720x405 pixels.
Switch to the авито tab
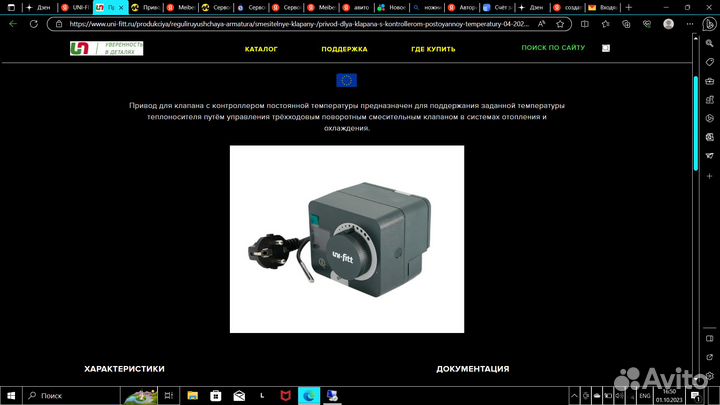356,7
